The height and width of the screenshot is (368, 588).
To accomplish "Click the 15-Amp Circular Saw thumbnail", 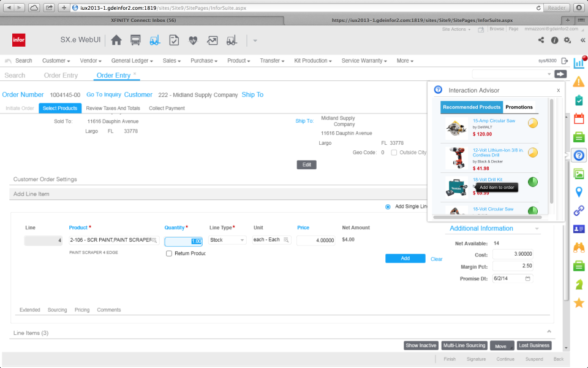I will click(x=456, y=128).
